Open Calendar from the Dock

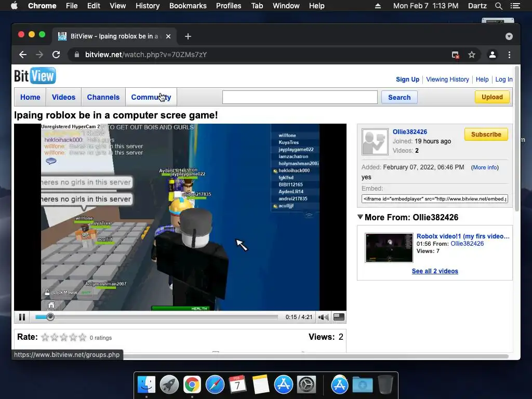coord(237,385)
